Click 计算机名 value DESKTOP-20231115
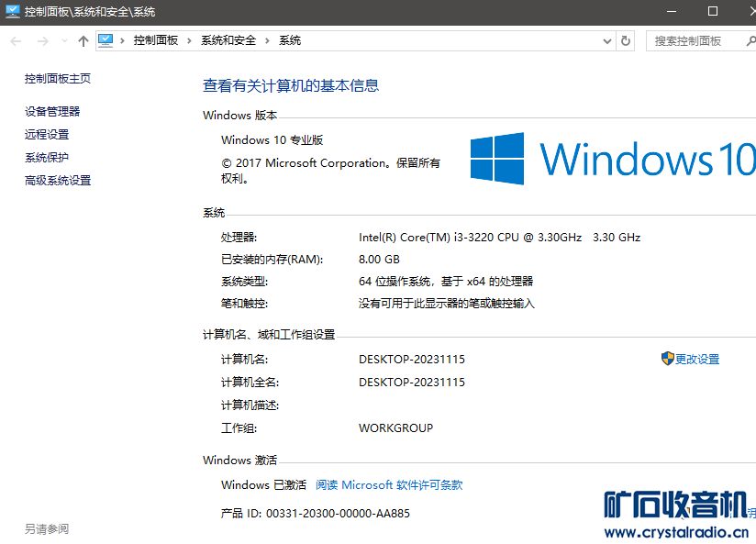The height and width of the screenshot is (544, 756). coord(412,360)
